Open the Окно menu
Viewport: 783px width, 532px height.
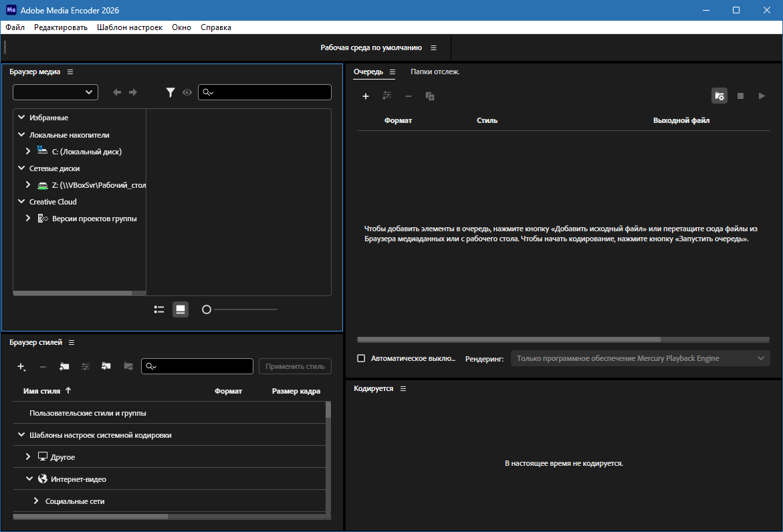[182, 27]
